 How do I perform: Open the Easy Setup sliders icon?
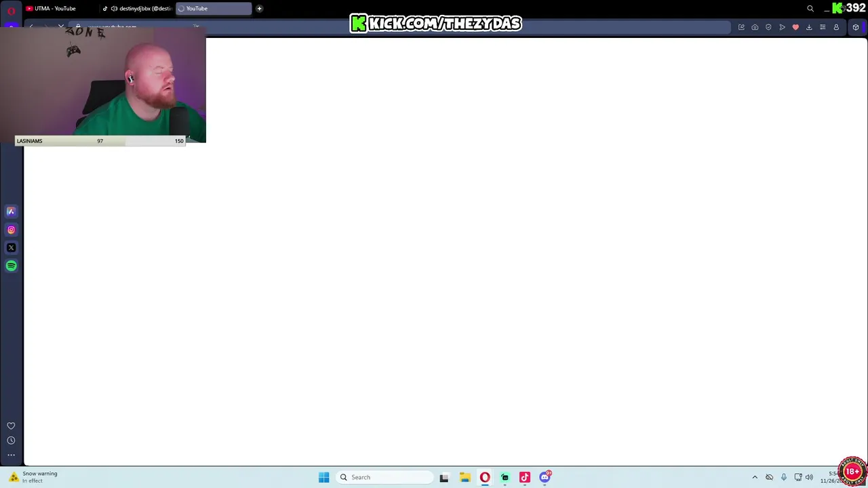click(x=823, y=27)
